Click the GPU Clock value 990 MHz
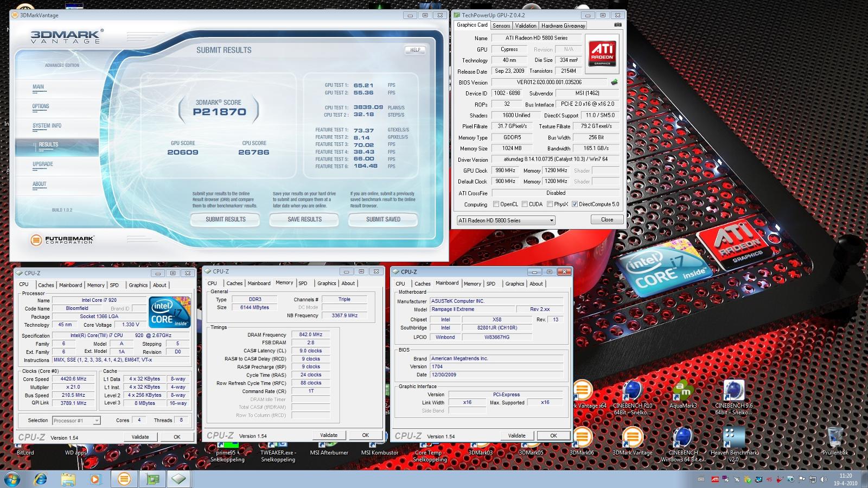 coord(504,170)
